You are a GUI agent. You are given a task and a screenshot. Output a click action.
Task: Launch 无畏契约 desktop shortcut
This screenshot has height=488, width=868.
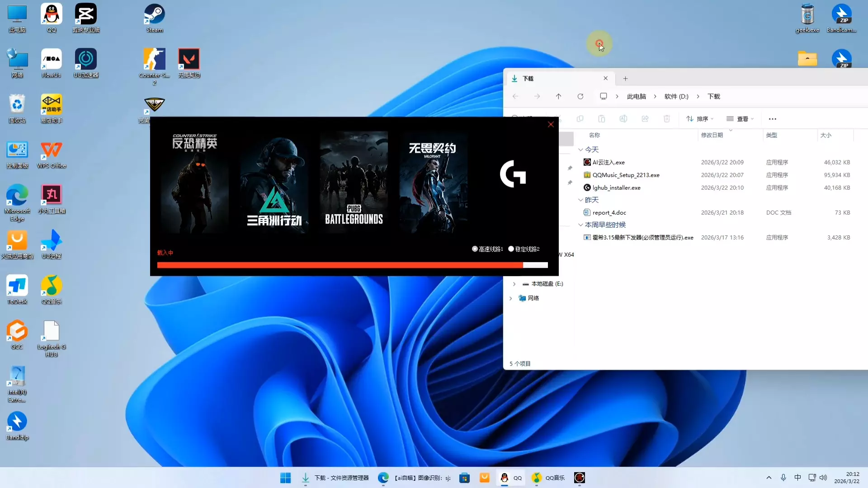pyautogui.click(x=189, y=63)
